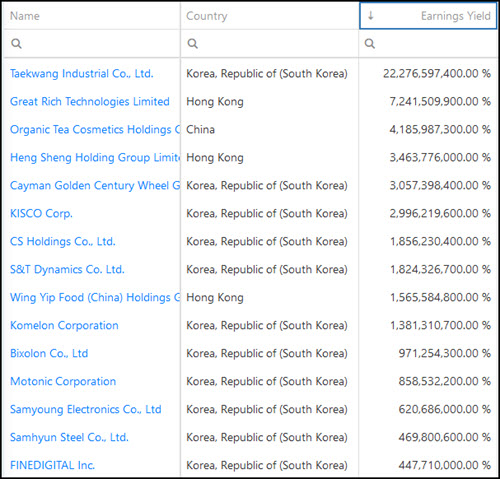
Task: Open Samhyun Steel Co., Ltd. link
Action: [x=69, y=437]
